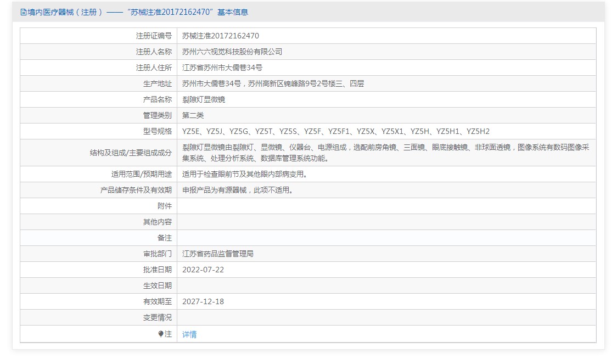
Task: Select structure description starting 裂隙灯显微镜由裂隙灯
Action: tap(386, 153)
